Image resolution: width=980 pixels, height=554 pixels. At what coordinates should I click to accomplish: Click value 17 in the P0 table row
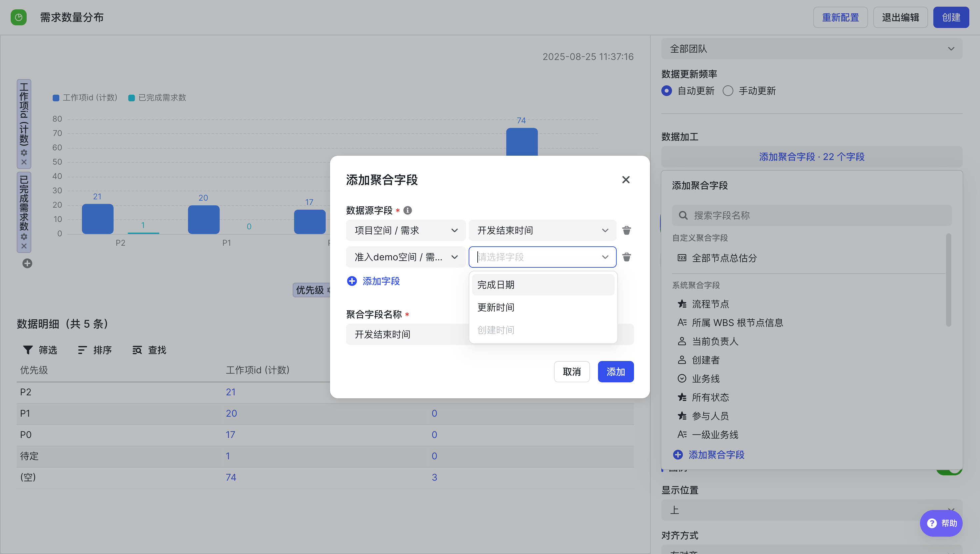(230, 435)
